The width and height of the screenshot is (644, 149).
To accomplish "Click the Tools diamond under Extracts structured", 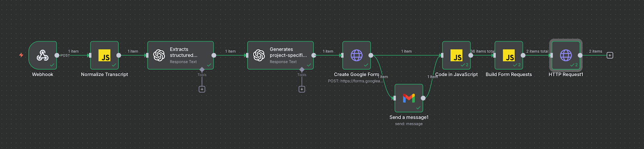I will coord(202,70).
